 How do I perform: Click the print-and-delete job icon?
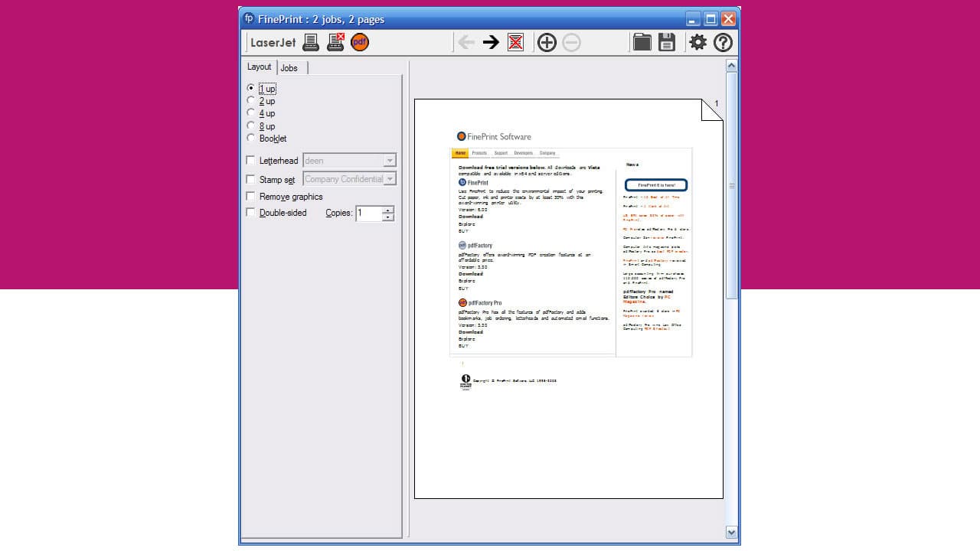335,42
